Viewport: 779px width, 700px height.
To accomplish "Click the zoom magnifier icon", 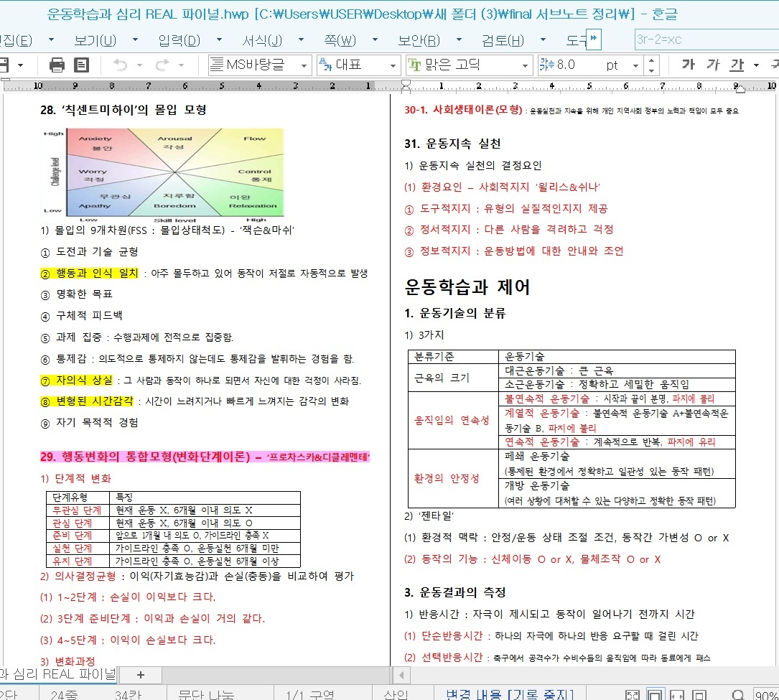I will pos(739,694).
